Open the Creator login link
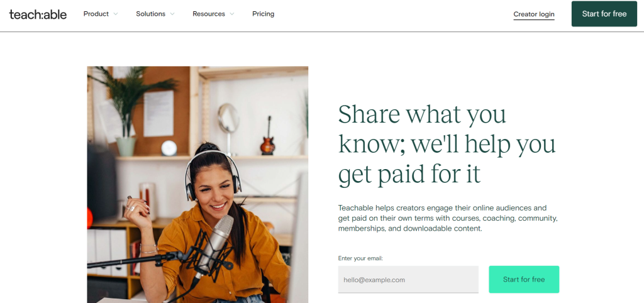The image size is (644, 303). (534, 14)
